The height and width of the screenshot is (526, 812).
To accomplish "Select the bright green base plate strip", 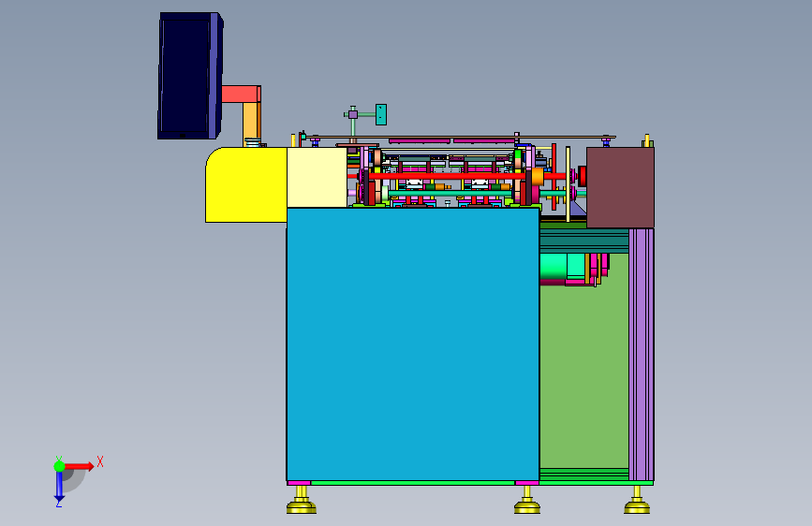I will click(413, 483).
